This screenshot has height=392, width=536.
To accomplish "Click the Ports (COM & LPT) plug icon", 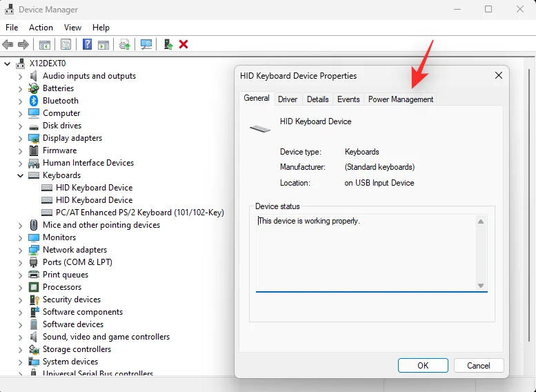I will pos(34,262).
